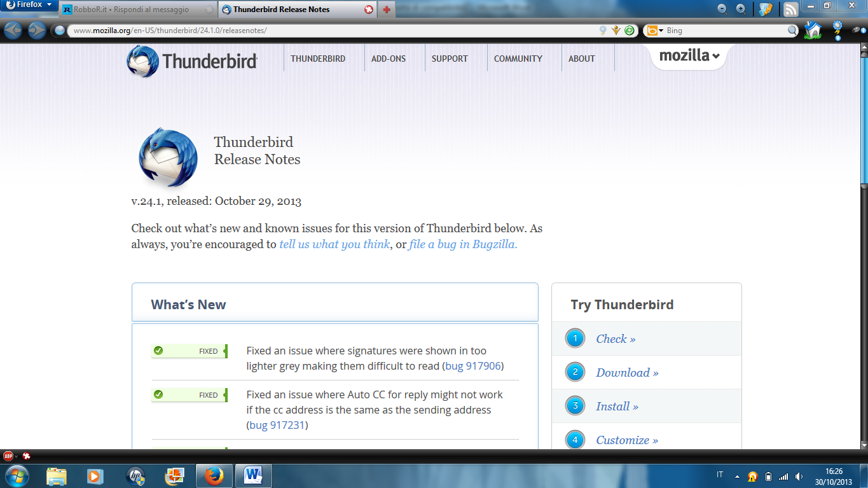Click the Thunderbird logo in site header
Image resolution: width=868 pixels, height=488 pixels.
(192, 61)
